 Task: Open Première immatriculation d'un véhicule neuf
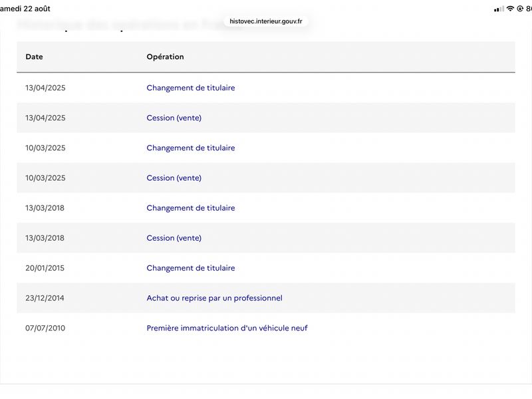pyautogui.click(x=227, y=328)
